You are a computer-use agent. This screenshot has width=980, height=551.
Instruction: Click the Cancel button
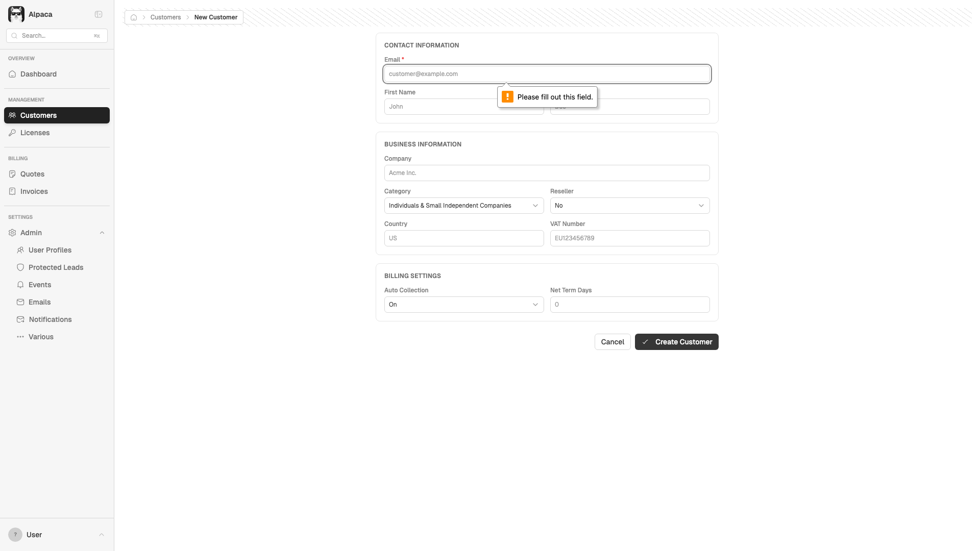612,342
